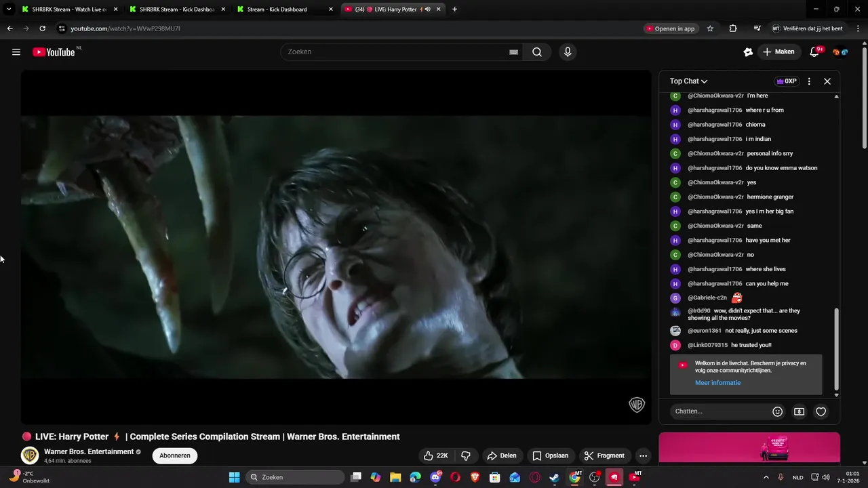Open the Windows Start menu
Screen dimensions: 868x488
click(x=234, y=477)
